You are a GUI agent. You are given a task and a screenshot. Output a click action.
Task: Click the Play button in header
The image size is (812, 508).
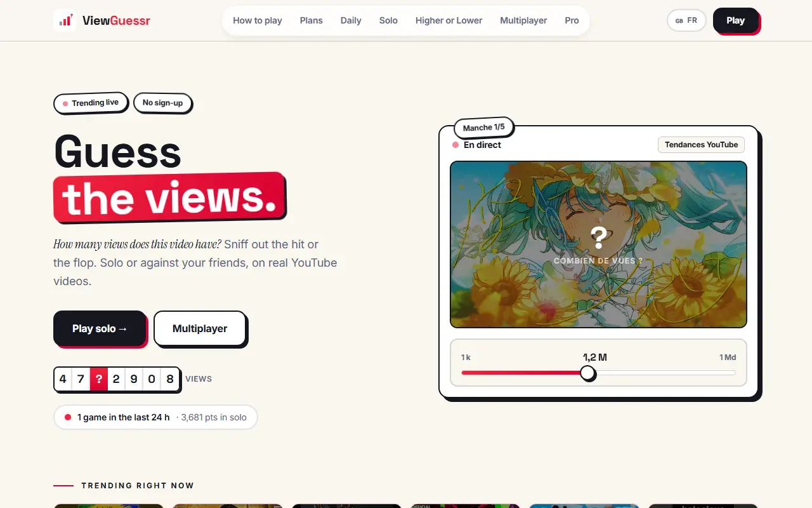point(736,20)
